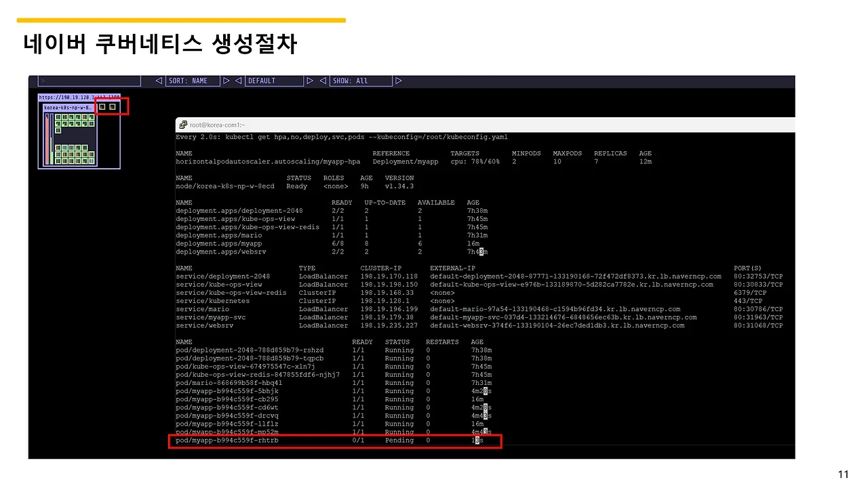This screenshot has width=868, height=488.
Task: Click the deployment.apps/mario row name
Action: pyautogui.click(x=219, y=235)
